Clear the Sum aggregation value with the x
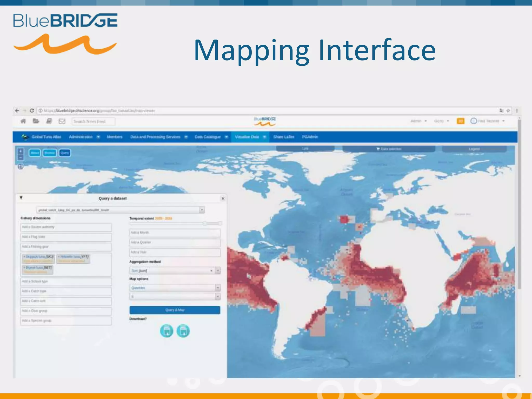Viewport: 532px width, 399px height. [x=211, y=271]
